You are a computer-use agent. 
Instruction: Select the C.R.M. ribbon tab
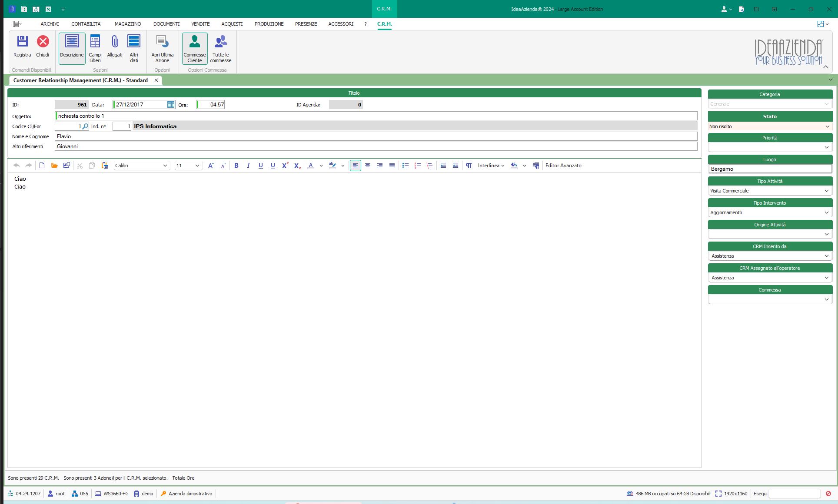[x=385, y=24]
